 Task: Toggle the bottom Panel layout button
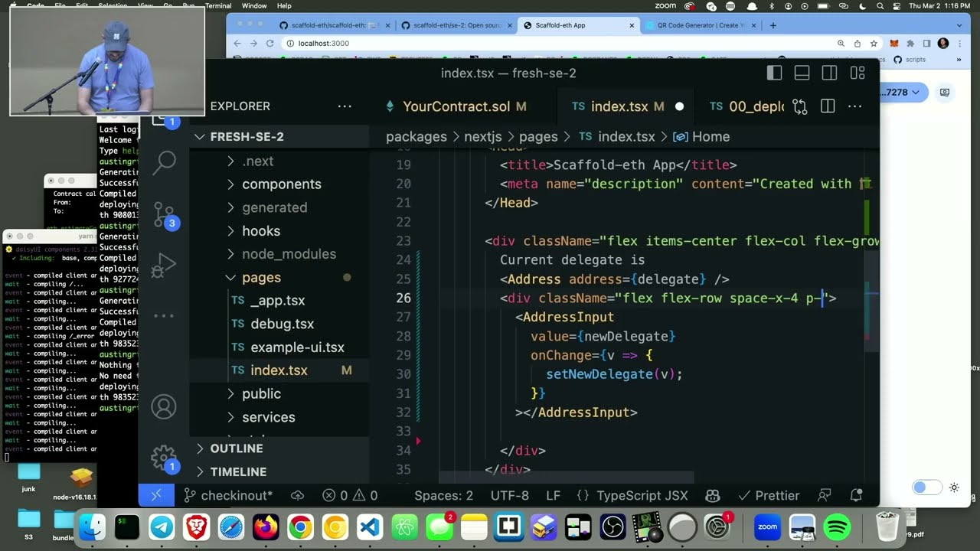802,73
